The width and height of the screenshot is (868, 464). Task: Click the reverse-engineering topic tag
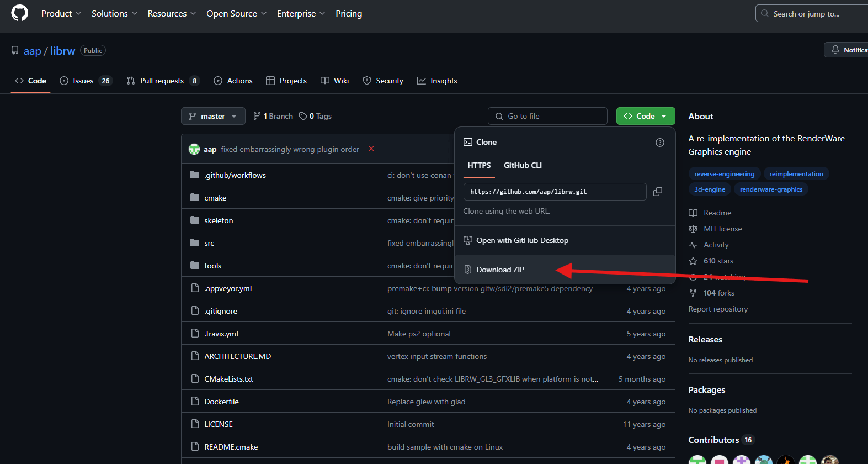725,174
